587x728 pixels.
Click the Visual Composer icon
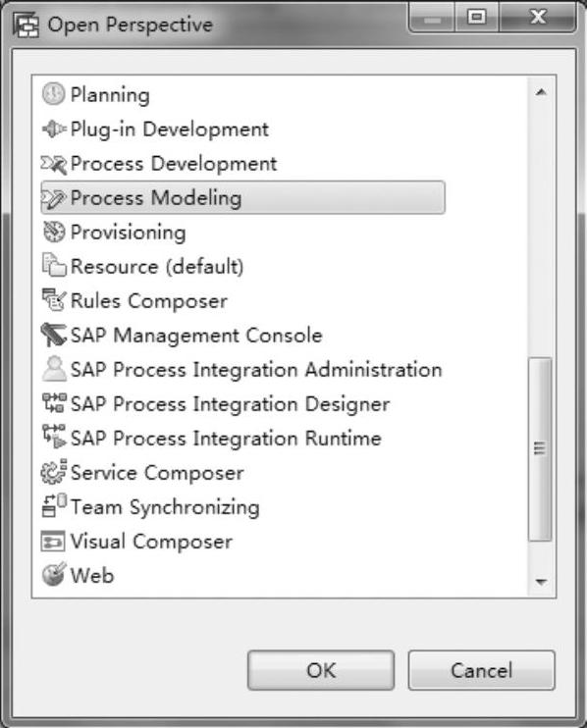coord(53,542)
